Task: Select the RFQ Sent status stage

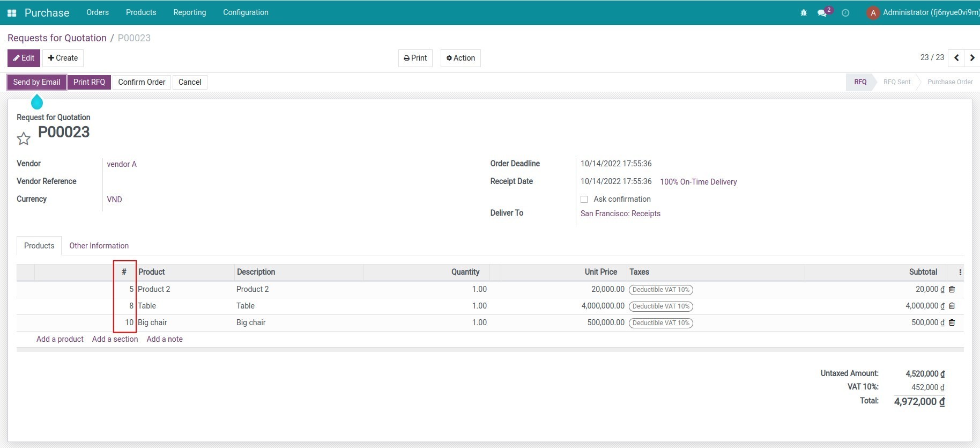Action: tap(896, 82)
